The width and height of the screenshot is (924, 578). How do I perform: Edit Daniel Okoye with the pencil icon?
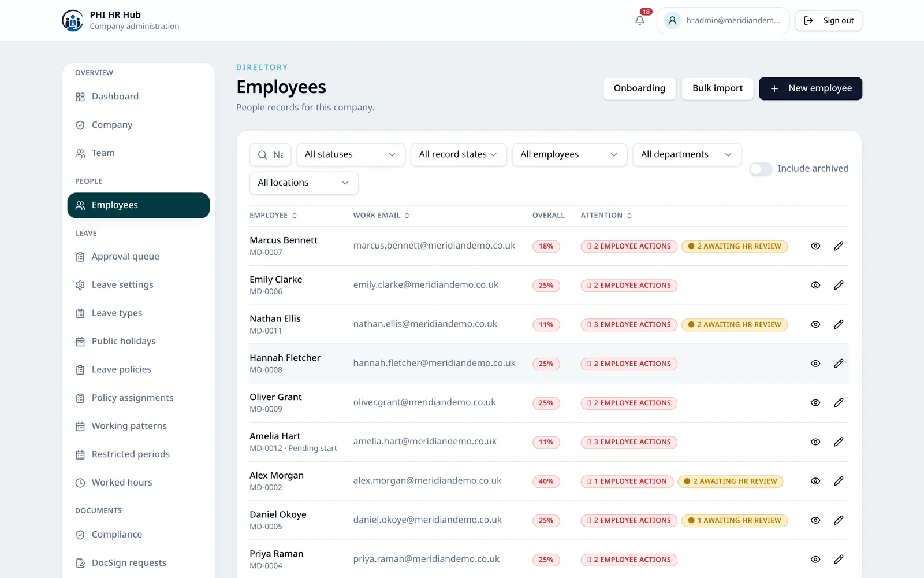839,520
